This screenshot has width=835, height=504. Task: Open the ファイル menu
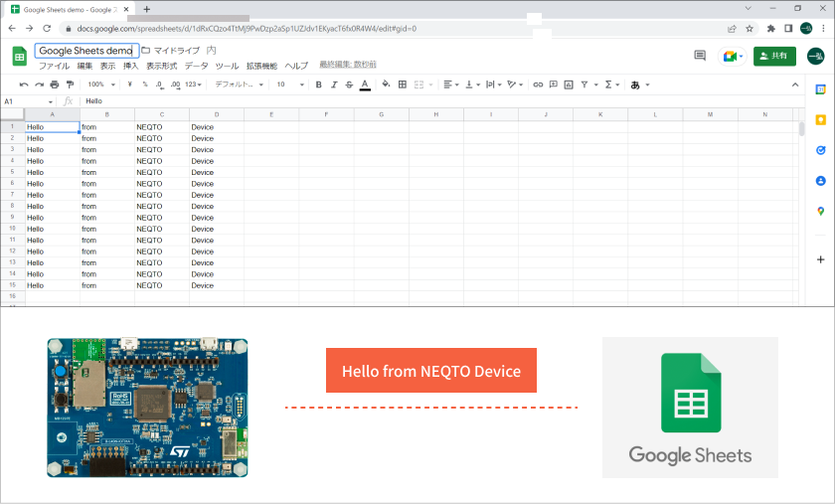pyautogui.click(x=55, y=66)
